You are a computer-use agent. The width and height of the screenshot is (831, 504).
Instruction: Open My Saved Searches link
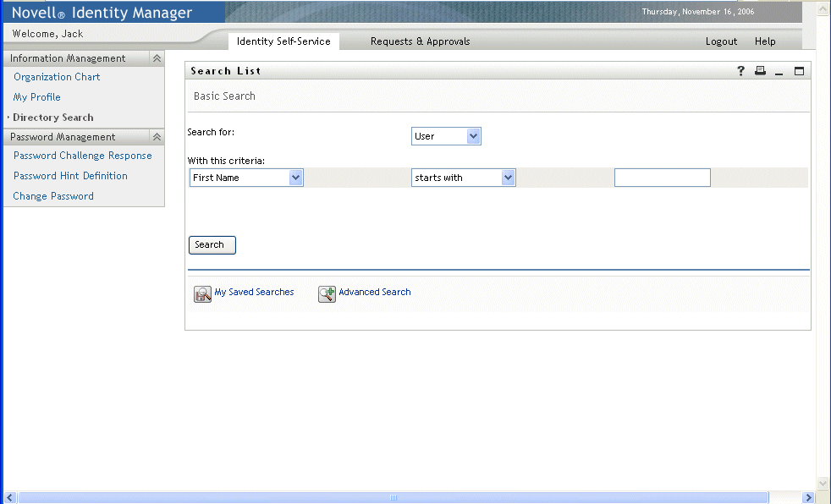tap(254, 293)
